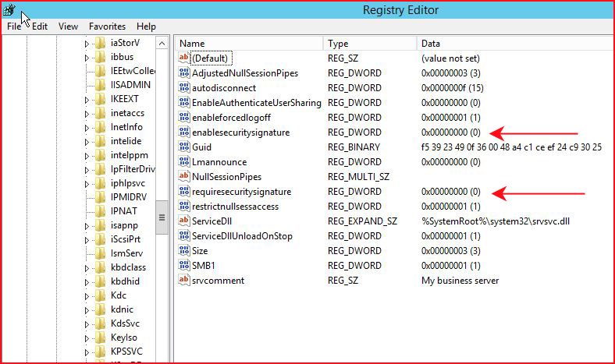Select the KdsSvc key in tree
Image resolution: width=615 pixels, height=364 pixels.
click(x=125, y=323)
